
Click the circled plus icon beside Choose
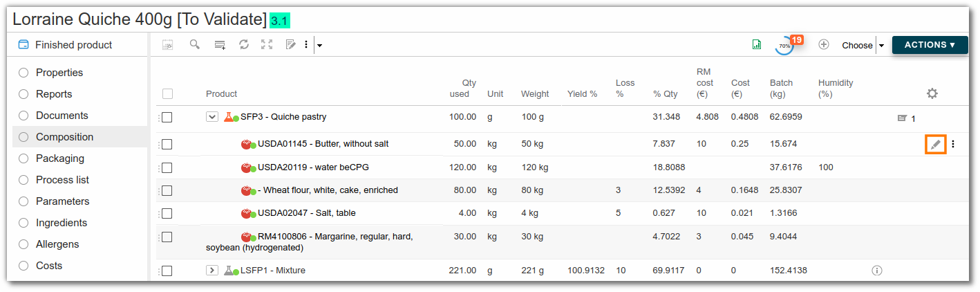(x=824, y=44)
